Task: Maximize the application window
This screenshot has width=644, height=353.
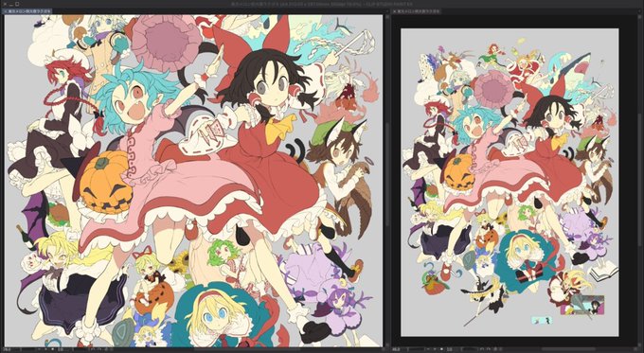Action: [17, 4]
